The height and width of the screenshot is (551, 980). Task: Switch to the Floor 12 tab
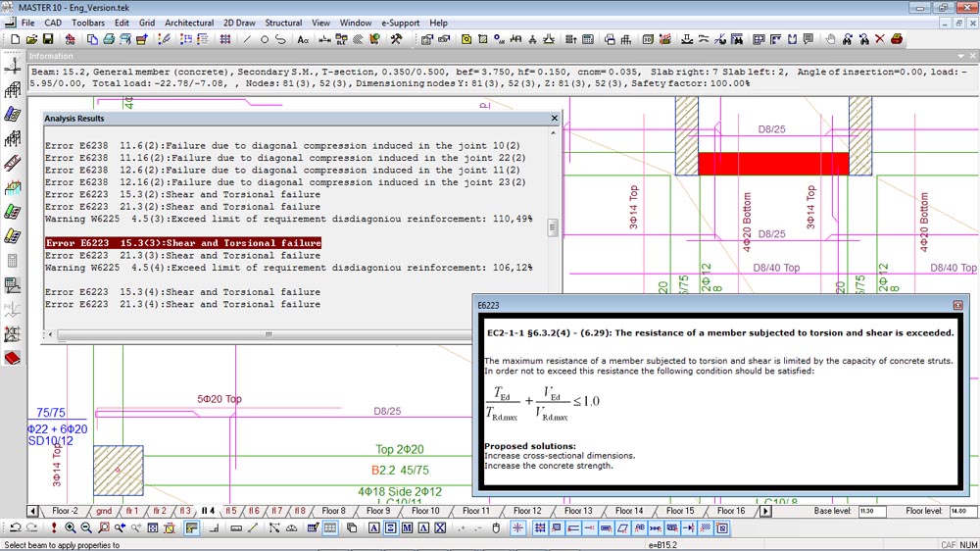(527, 511)
